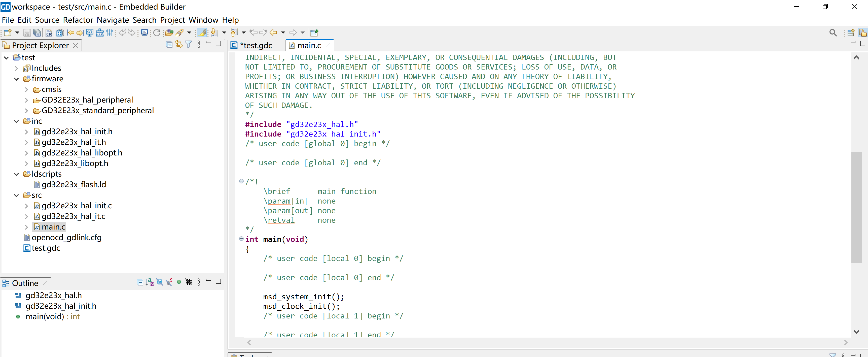Click the refresh icon in main toolbar

157,33
